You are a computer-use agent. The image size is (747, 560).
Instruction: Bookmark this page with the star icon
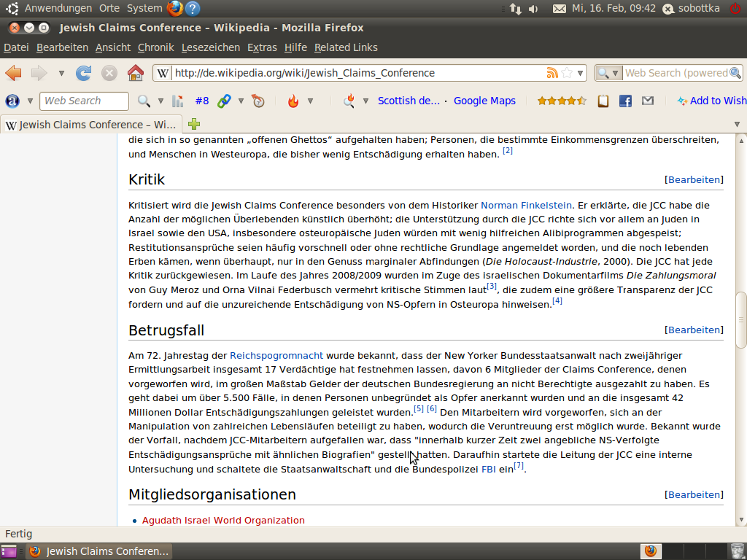(567, 73)
